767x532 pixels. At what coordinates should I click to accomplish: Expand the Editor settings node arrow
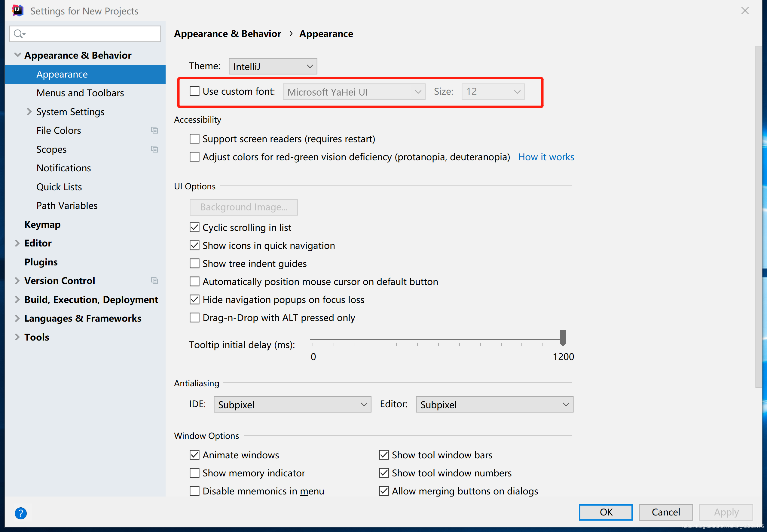[17, 243]
